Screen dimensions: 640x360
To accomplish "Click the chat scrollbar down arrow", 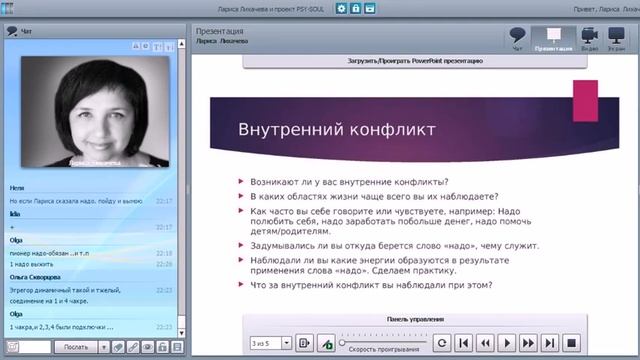I will (182, 333).
